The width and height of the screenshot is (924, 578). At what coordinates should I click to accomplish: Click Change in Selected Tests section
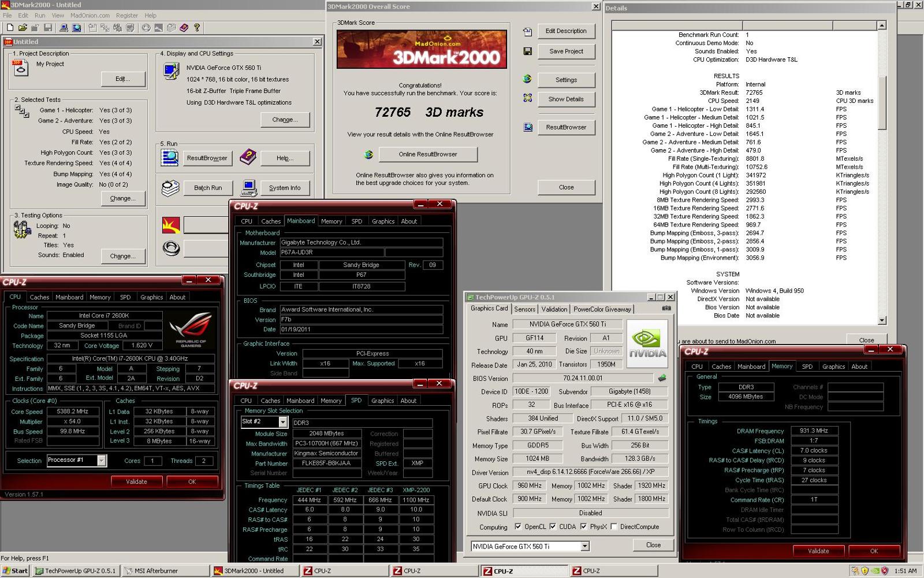pyautogui.click(x=122, y=198)
